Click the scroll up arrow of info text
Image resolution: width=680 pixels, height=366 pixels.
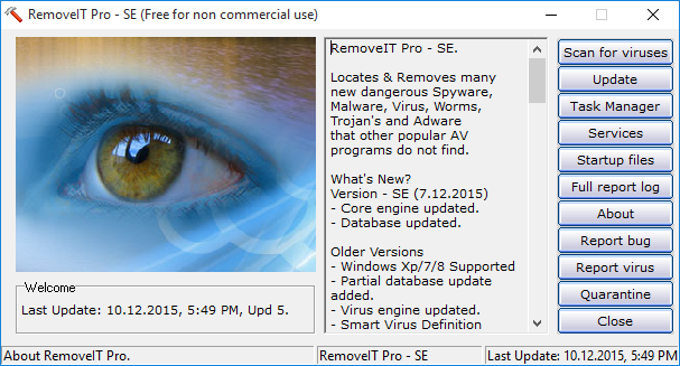coord(537,49)
